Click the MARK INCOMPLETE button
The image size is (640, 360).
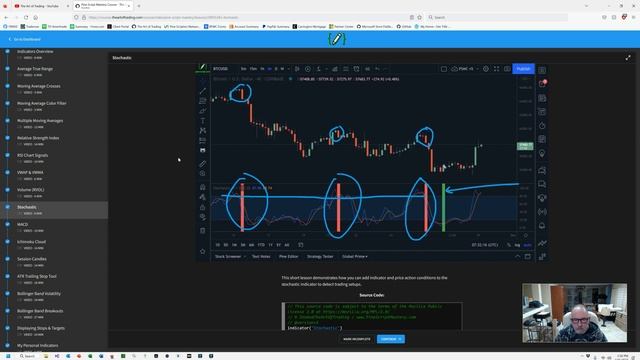(357, 339)
